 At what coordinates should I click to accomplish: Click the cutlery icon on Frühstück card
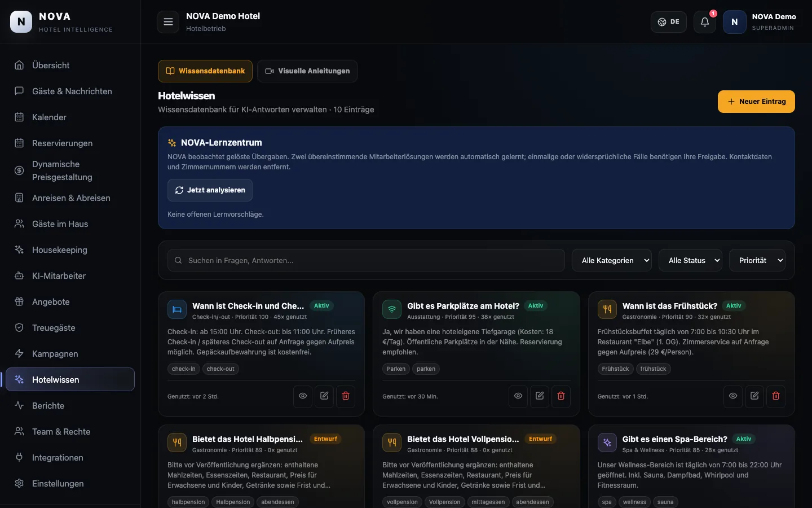coord(607,309)
